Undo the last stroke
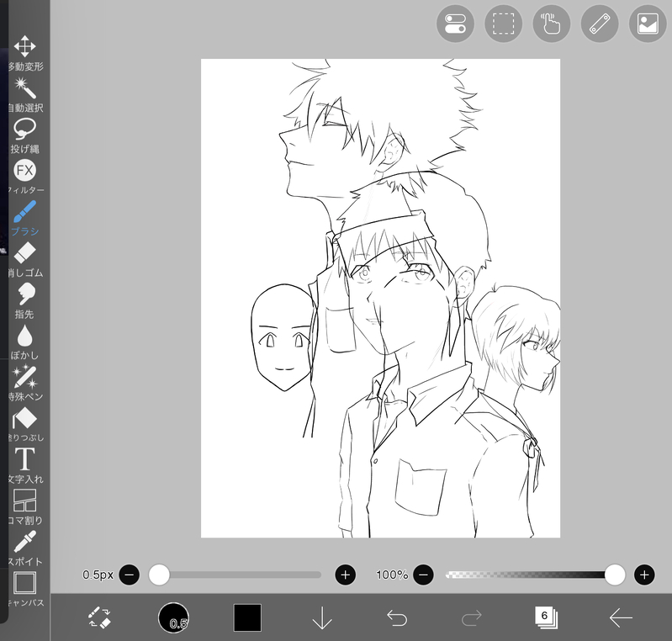Image resolution: width=672 pixels, height=641 pixels. 397,617
